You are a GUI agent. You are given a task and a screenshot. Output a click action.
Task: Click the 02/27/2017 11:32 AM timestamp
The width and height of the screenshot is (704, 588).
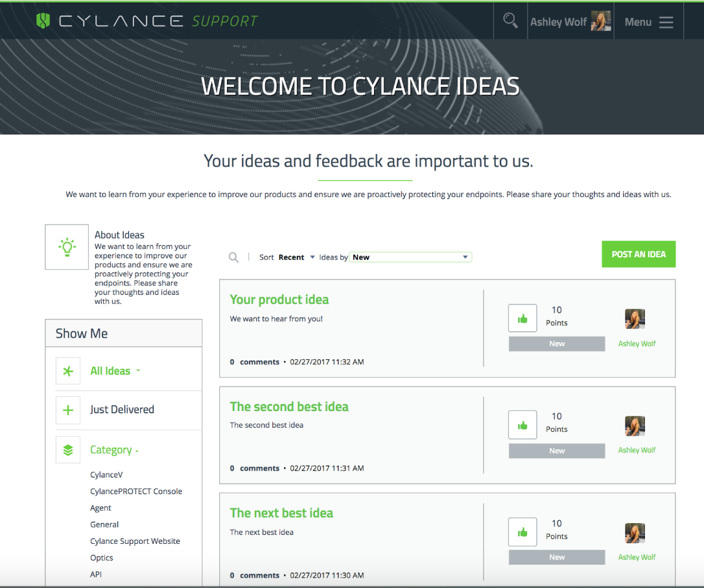click(327, 362)
